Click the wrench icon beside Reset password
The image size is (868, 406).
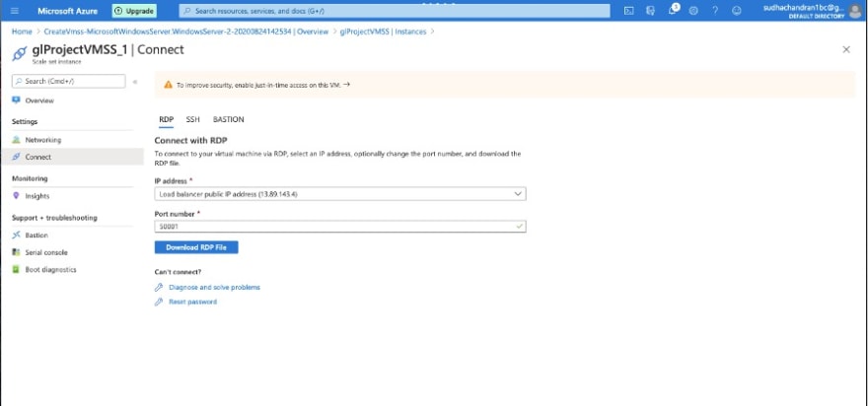[x=159, y=302]
